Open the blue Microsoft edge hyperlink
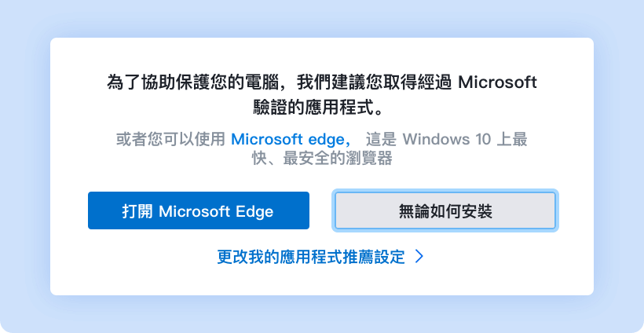The height and width of the screenshot is (333, 644). point(291,140)
